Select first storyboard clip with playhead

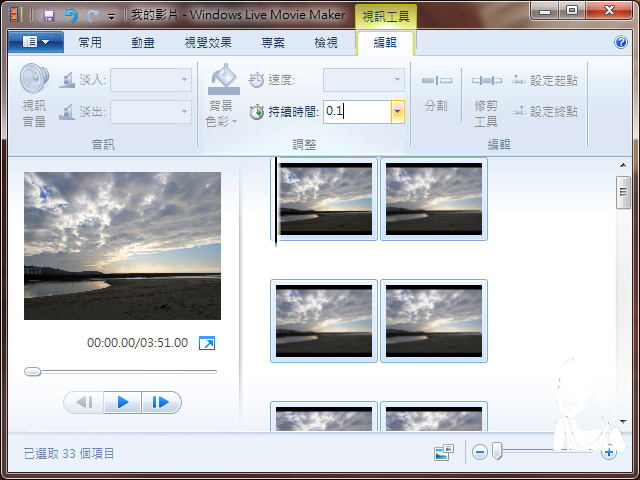click(324, 199)
